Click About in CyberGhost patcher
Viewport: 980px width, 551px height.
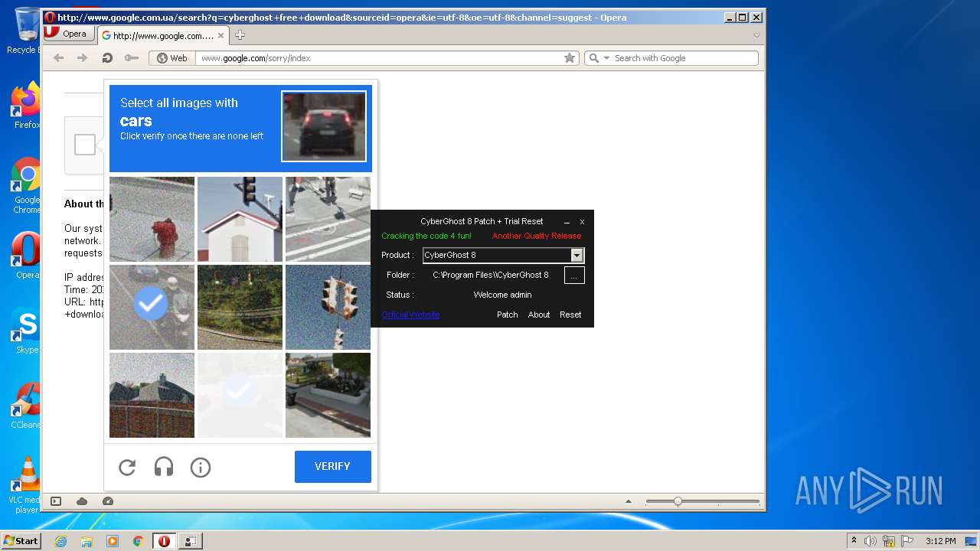click(539, 315)
